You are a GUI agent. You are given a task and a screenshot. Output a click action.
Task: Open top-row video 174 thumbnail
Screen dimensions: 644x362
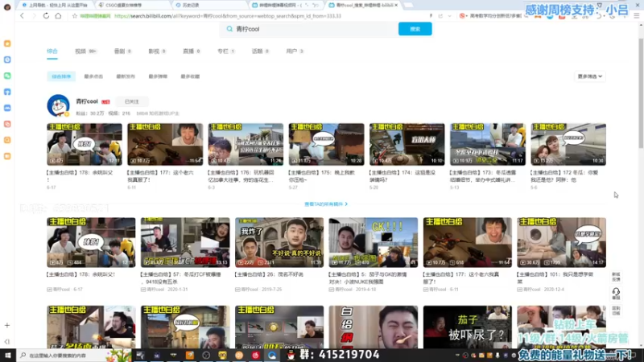pyautogui.click(x=407, y=145)
